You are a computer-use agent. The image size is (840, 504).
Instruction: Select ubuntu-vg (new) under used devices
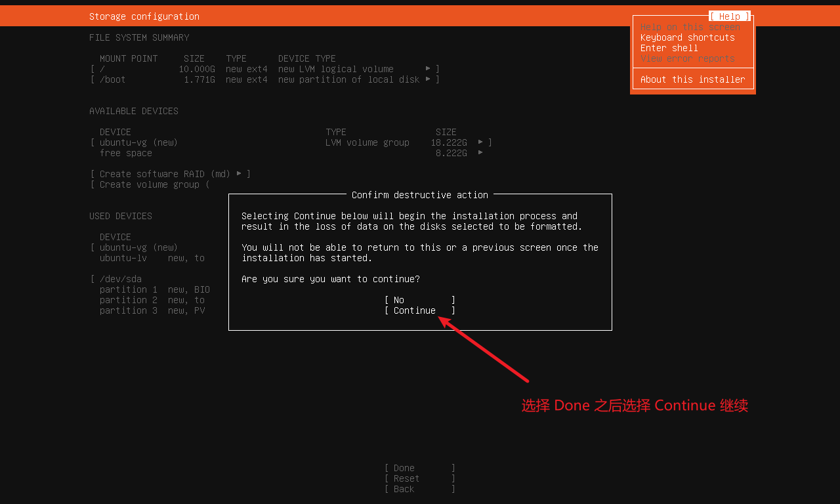(138, 247)
